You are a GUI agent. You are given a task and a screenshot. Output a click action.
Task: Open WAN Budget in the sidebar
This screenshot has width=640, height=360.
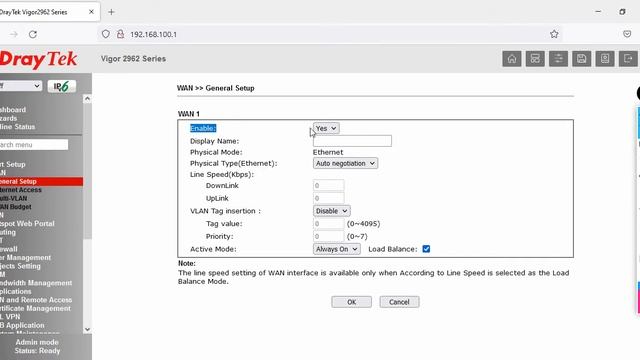click(x=16, y=207)
